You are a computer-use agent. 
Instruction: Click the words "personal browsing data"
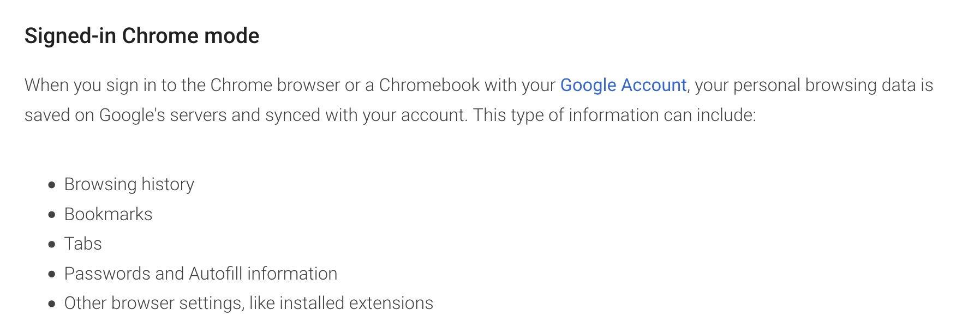(x=805, y=86)
